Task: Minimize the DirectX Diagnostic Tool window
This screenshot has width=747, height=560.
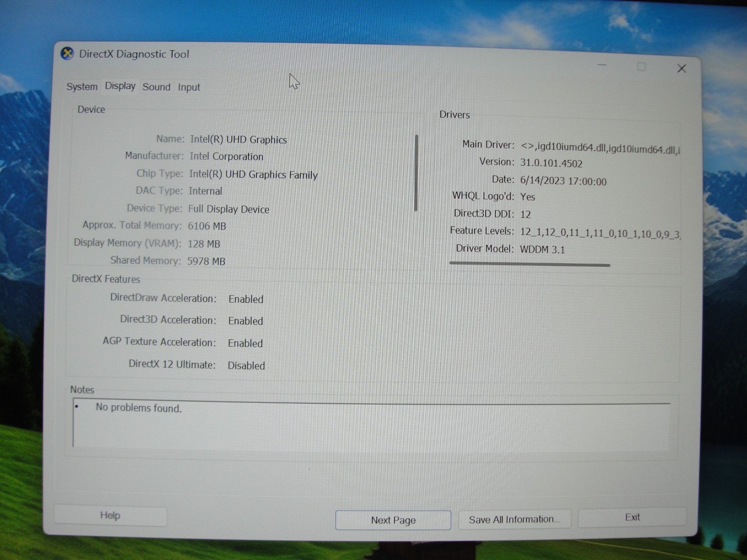Action: tap(602, 65)
